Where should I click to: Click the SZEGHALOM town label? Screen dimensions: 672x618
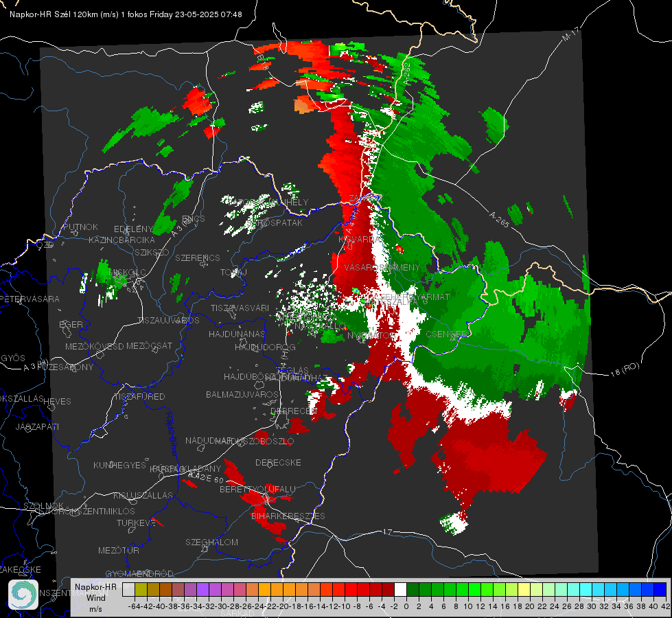click(x=211, y=542)
